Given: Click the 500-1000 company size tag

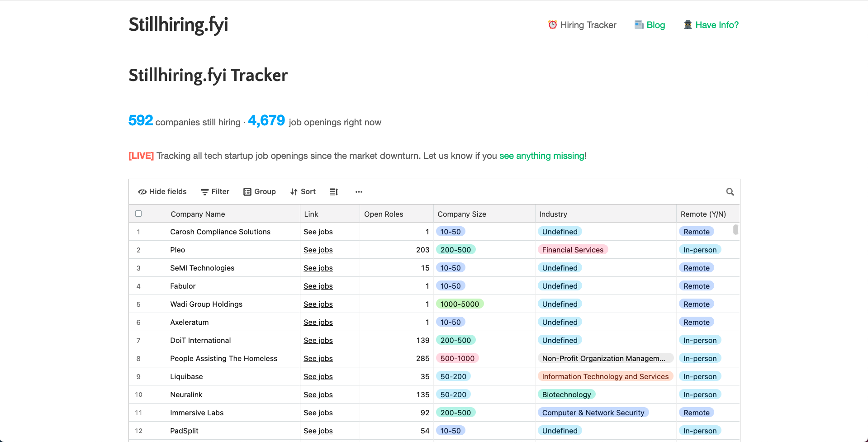Looking at the screenshot, I should [457, 358].
